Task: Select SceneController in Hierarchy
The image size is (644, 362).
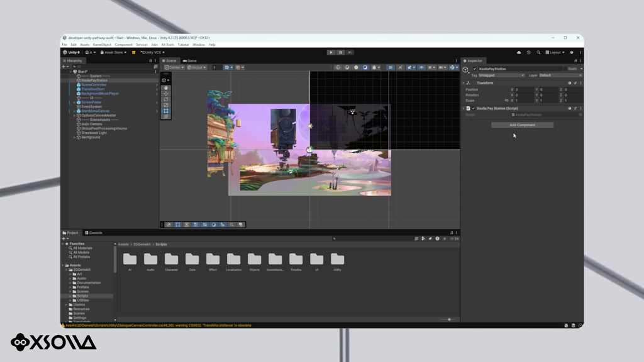Action: (94, 85)
